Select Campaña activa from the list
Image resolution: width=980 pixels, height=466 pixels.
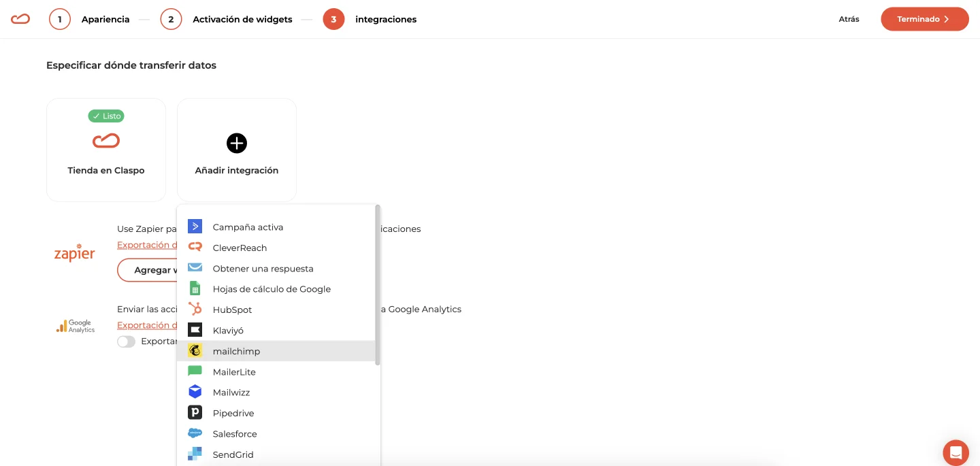248,227
